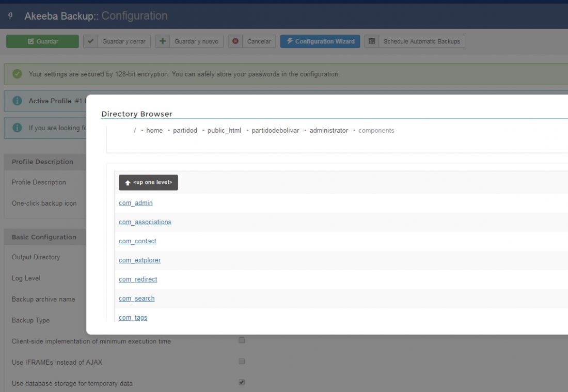This screenshot has height=392, width=568.
Task: Click components in the breadcrumb path
Action: point(376,131)
